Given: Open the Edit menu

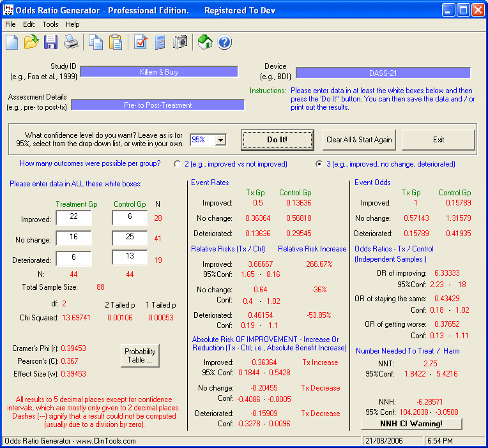Looking at the screenshot, I should 29,24.
